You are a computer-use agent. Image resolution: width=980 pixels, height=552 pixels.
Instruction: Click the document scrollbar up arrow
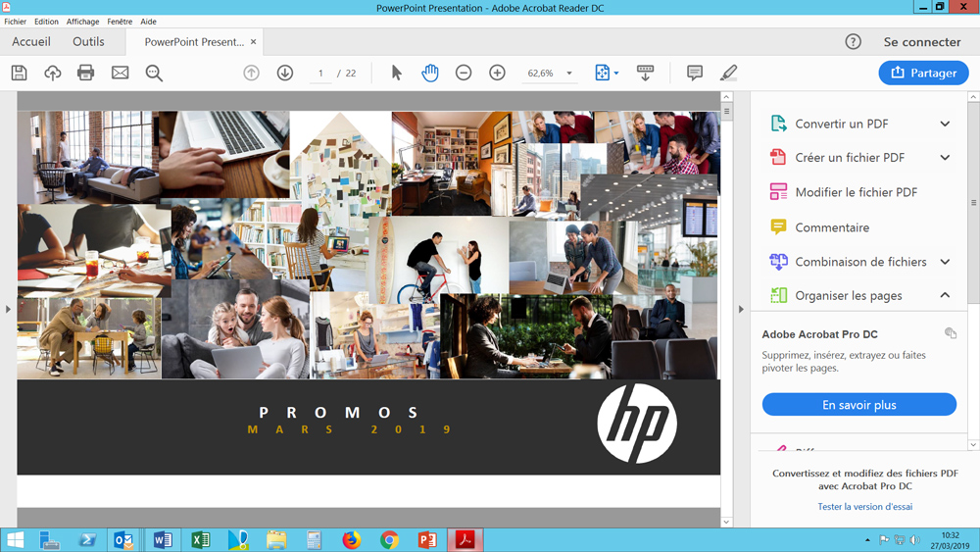tap(726, 97)
